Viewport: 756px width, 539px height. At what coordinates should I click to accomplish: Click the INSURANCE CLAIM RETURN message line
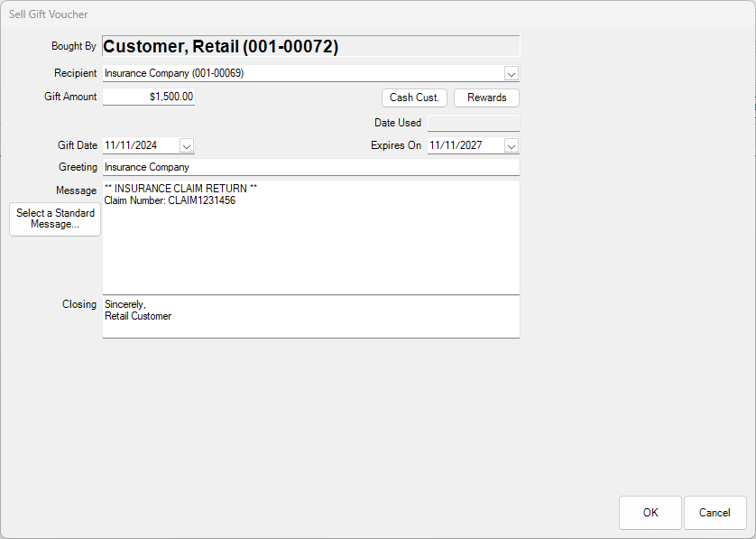click(180, 189)
